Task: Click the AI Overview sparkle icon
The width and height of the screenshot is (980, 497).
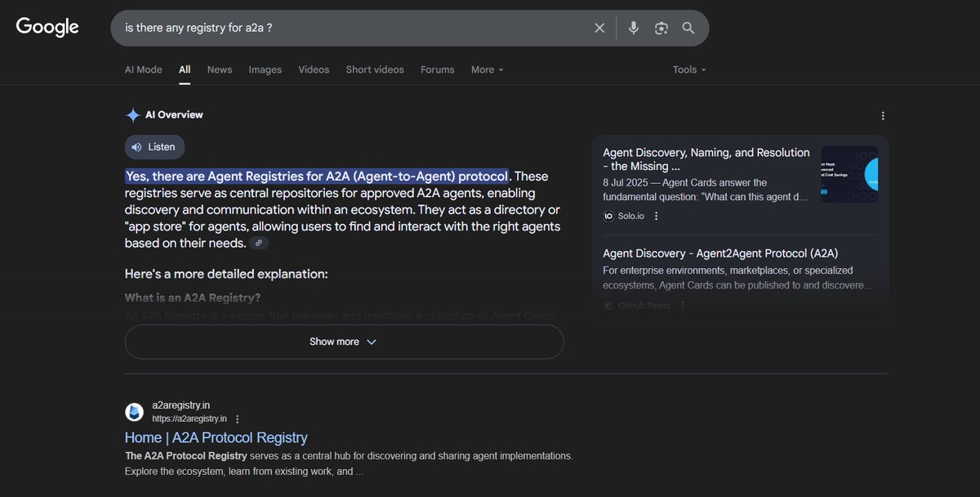Action: pos(132,115)
